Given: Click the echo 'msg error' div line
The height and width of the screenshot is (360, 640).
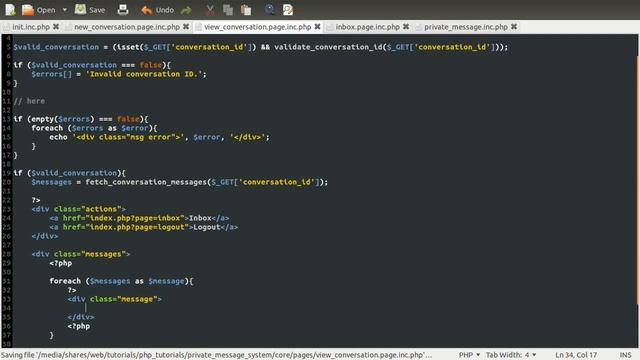Looking at the screenshot, I should 160,137.
